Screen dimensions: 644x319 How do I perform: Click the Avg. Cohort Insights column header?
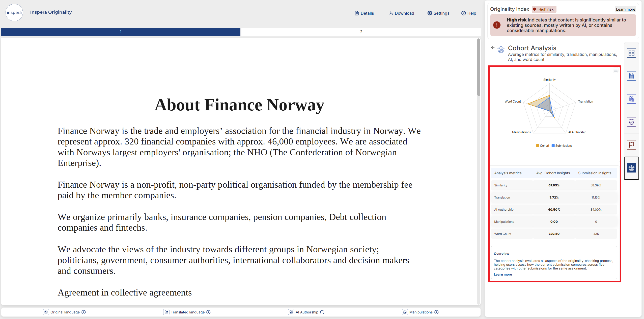coord(553,173)
